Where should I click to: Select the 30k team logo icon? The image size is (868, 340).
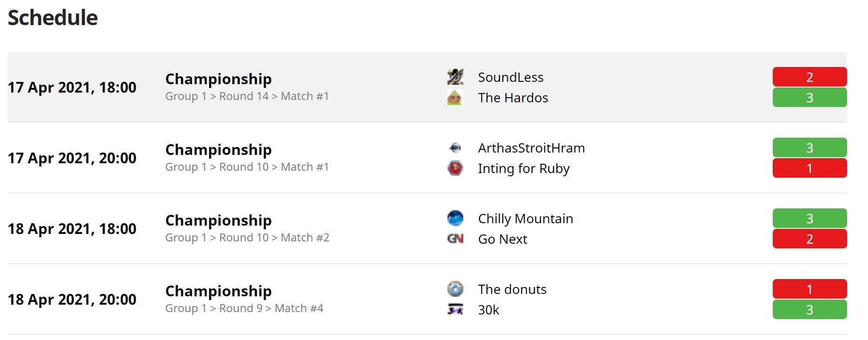tap(455, 309)
